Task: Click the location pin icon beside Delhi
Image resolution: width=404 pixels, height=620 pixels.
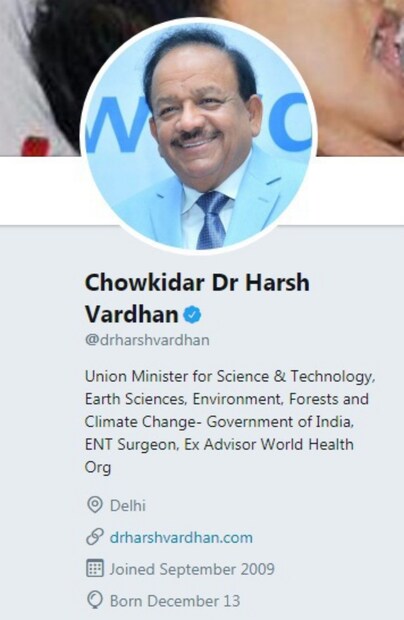Action: point(94,505)
